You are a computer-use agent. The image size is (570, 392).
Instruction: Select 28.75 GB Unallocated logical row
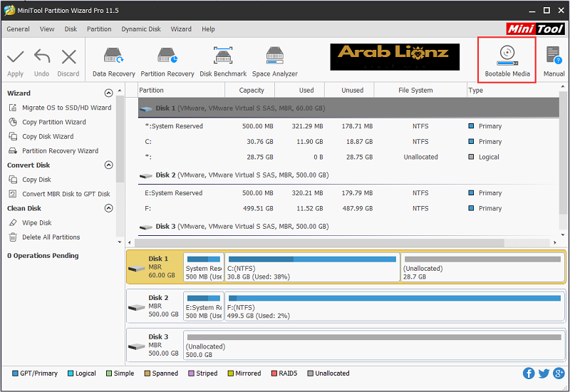348,157
